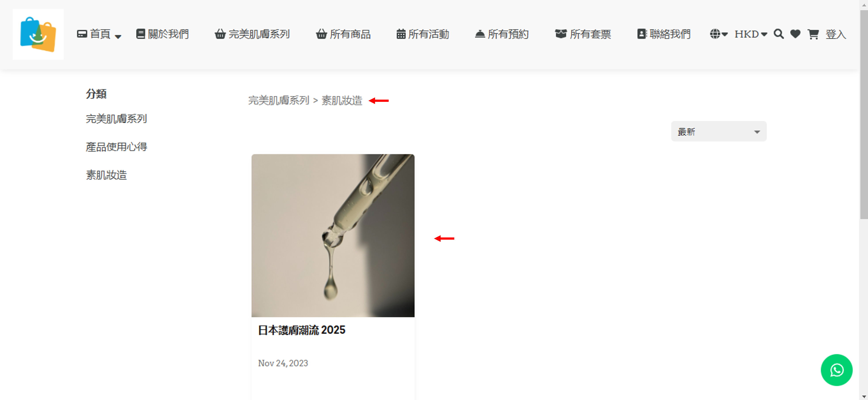The width and height of the screenshot is (868, 400).
Task: Click 完美肌膚系列 breadcrumb link
Action: (278, 100)
